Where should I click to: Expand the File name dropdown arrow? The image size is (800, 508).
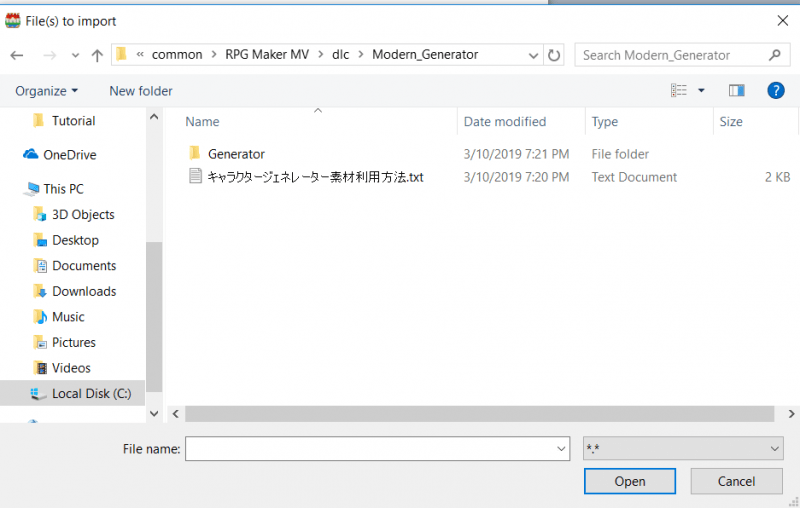click(561, 449)
